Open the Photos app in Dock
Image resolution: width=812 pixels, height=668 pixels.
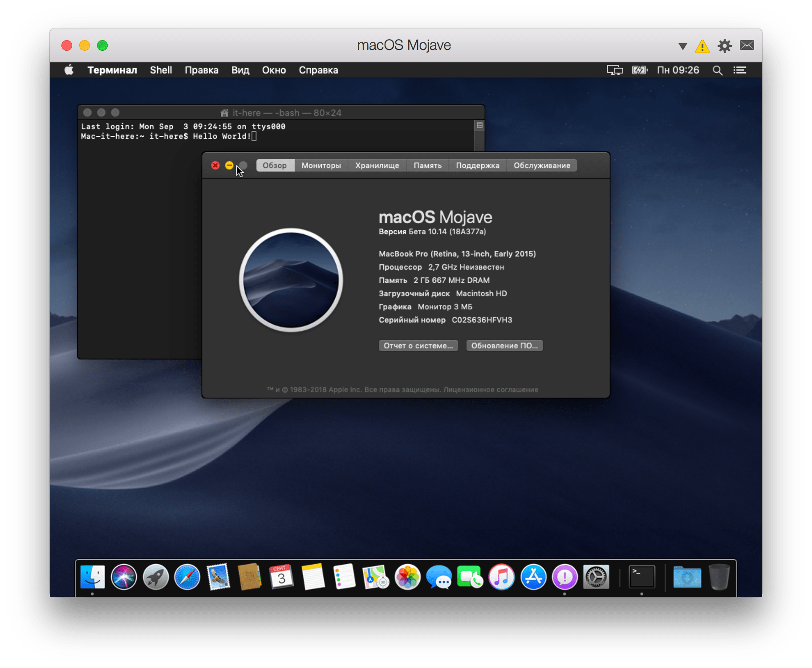407,577
